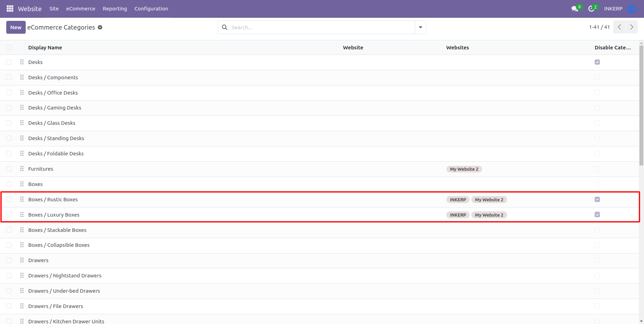Open the activities clock icon
This screenshot has width=644, height=324.
(x=591, y=9)
